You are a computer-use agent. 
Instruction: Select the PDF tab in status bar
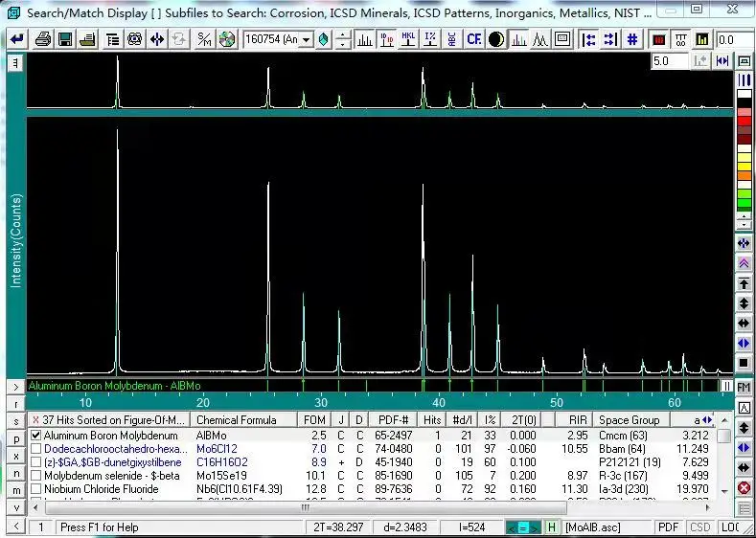(668, 527)
